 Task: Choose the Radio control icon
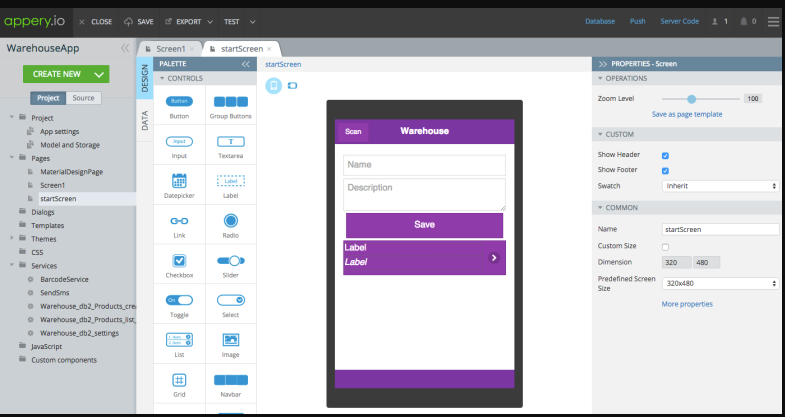point(231,220)
